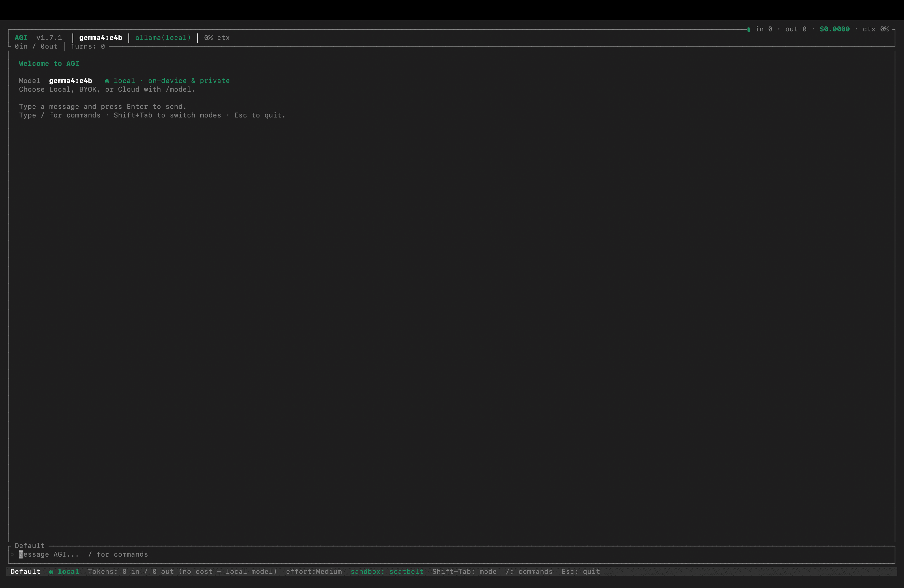The image size is (904, 588).
Task: Click the /: commands status hint
Action: click(529, 572)
